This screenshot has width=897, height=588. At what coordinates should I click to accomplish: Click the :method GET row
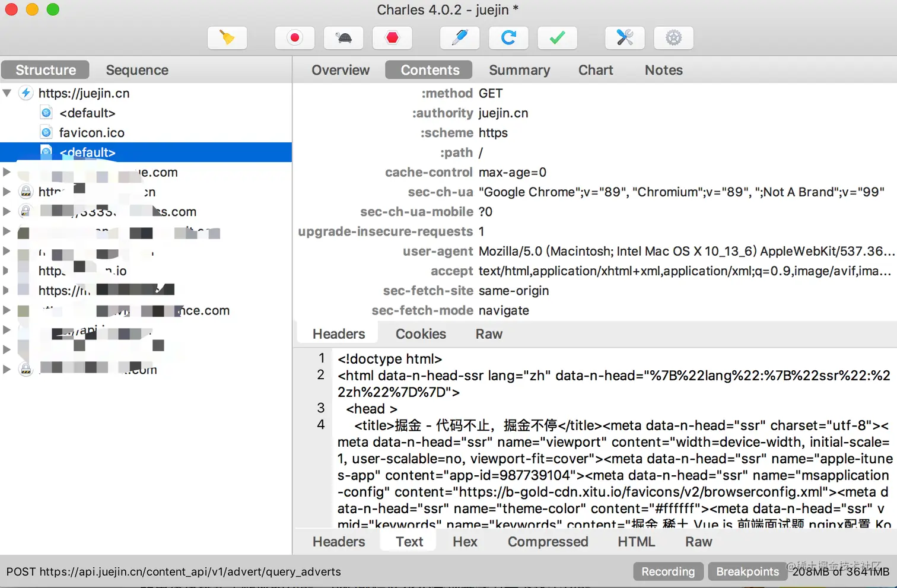coord(595,93)
